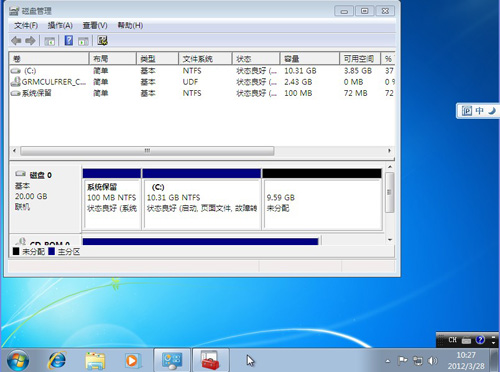Viewport: 500px width, 372px height.
Task: Click the network tray icon
Action: pyautogui.click(x=417, y=361)
